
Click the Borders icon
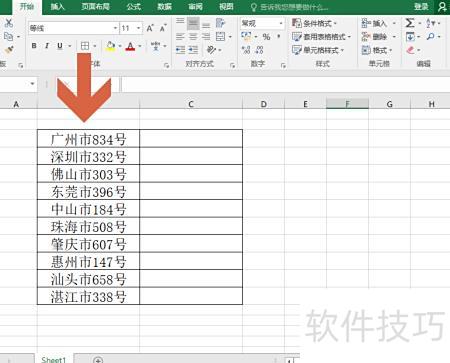click(85, 46)
